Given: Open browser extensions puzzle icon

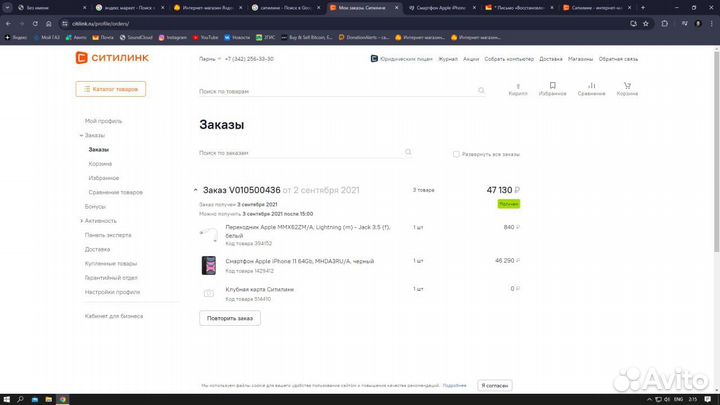Looking at the screenshot, I should tap(664, 23).
